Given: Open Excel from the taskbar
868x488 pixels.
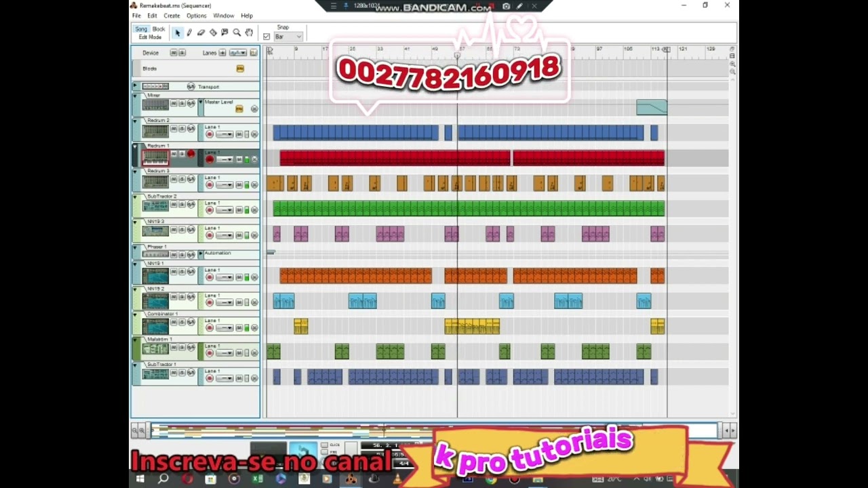Looking at the screenshot, I should 258,479.
